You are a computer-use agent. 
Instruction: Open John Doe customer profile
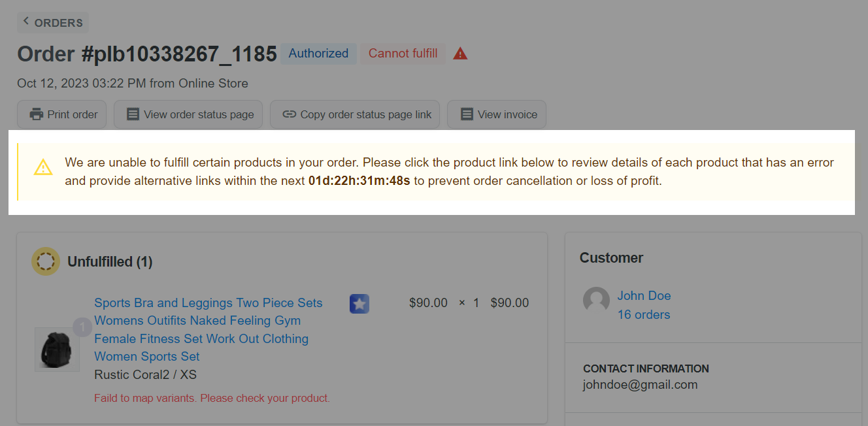click(x=644, y=295)
